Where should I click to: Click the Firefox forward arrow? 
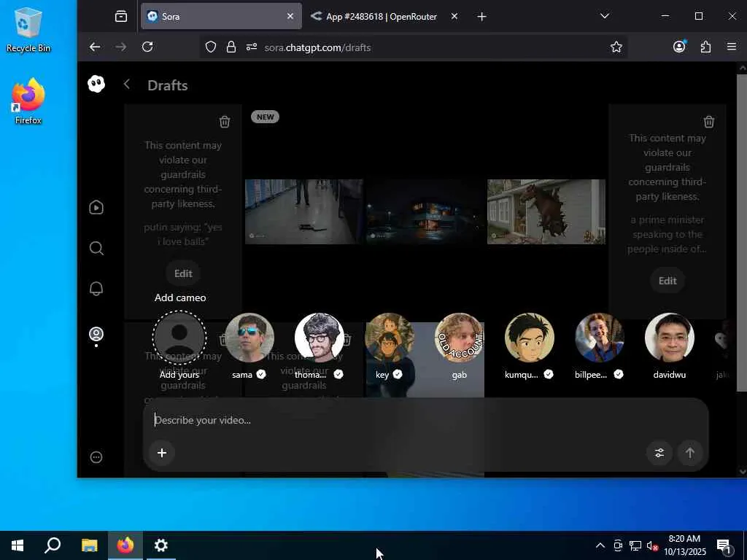121,47
